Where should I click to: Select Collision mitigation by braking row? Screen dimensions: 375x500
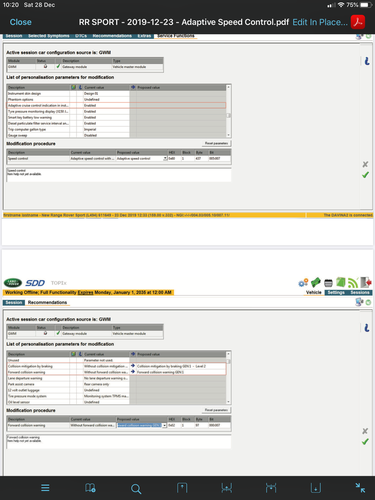click(x=117, y=366)
